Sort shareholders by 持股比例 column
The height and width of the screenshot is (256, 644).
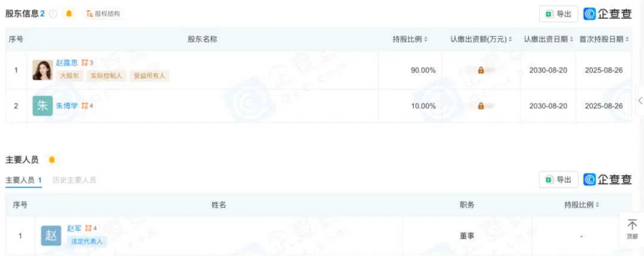pyautogui.click(x=410, y=39)
